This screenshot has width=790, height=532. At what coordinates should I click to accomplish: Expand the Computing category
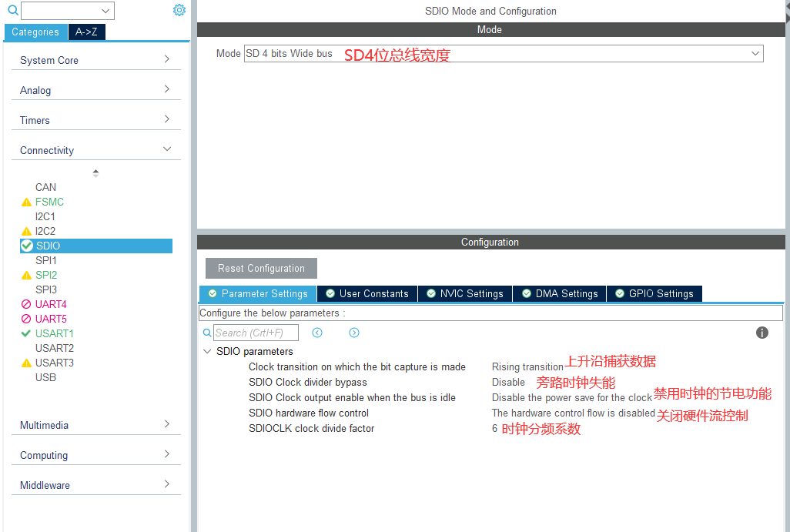coord(95,455)
